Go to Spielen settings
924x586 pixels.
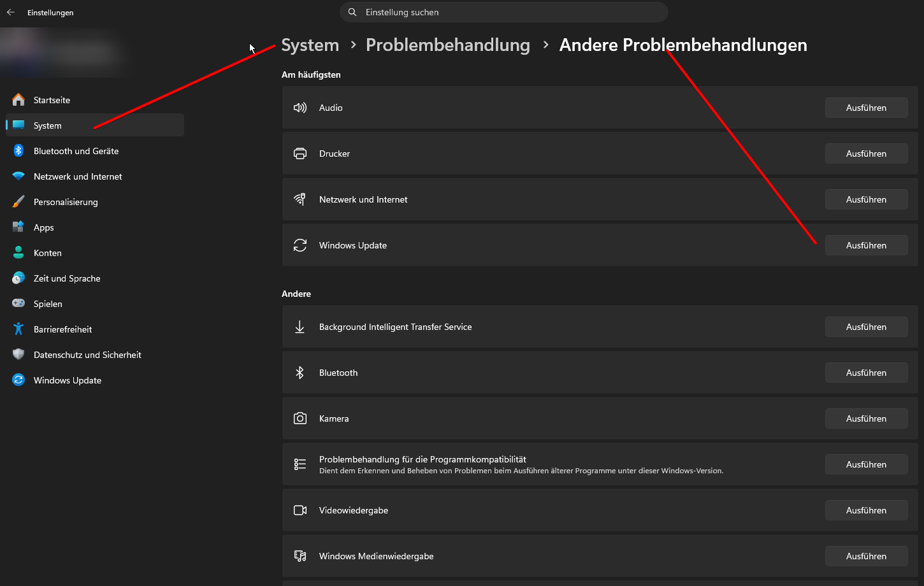click(x=95, y=304)
